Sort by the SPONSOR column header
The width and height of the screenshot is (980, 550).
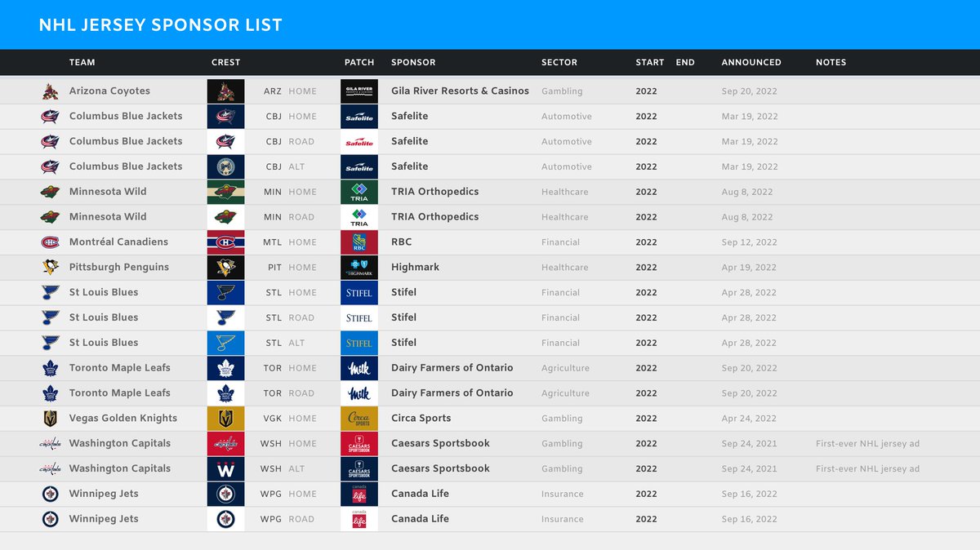pos(413,62)
